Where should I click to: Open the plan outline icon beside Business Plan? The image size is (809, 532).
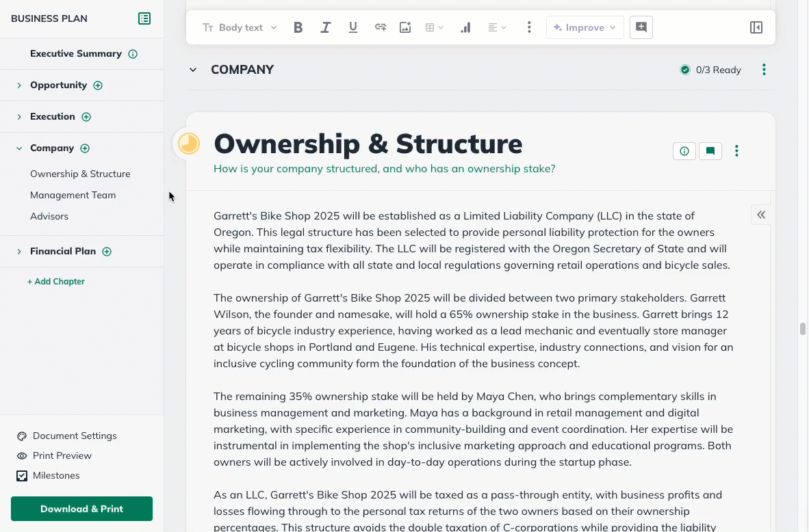pos(144,18)
